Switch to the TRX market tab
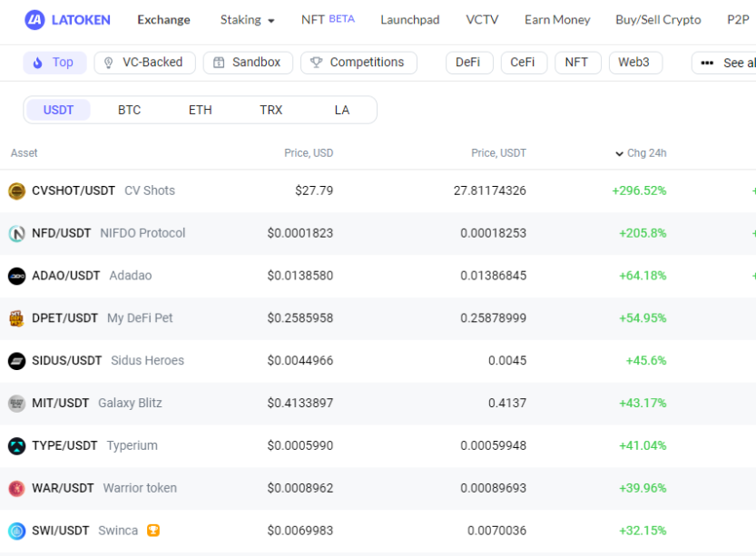 (271, 110)
